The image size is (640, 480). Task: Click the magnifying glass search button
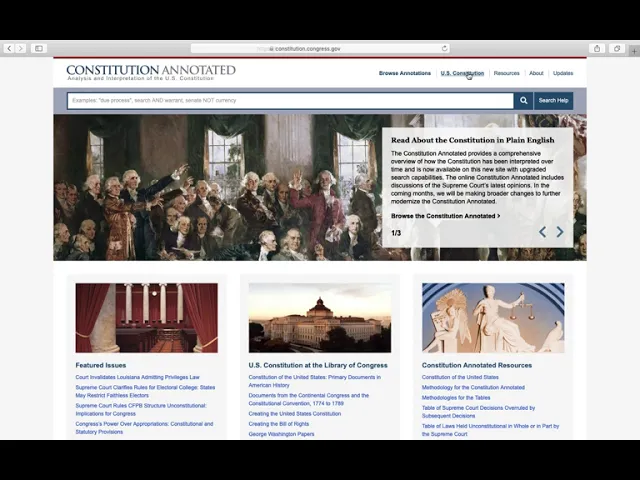click(x=524, y=100)
